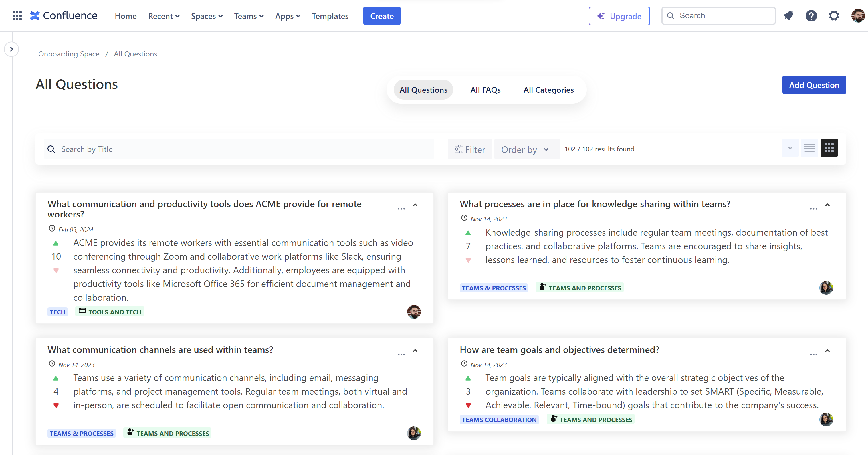Open the Onboarding Space breadcrumb link
The width and height of the screenshot is (868, 455).
click(69, 54)
